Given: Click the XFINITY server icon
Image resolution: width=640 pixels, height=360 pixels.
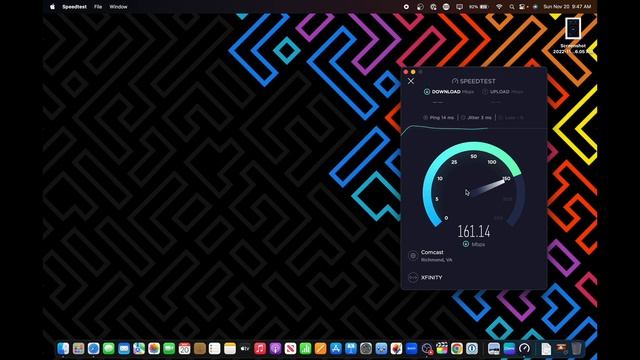Looking at the screenshot, I should click(413, 278).
